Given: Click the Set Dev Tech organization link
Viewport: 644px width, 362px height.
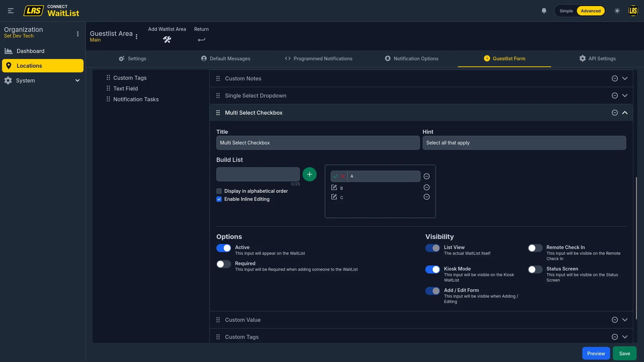Looking at the screenshot, I should [x=19, y=36].
